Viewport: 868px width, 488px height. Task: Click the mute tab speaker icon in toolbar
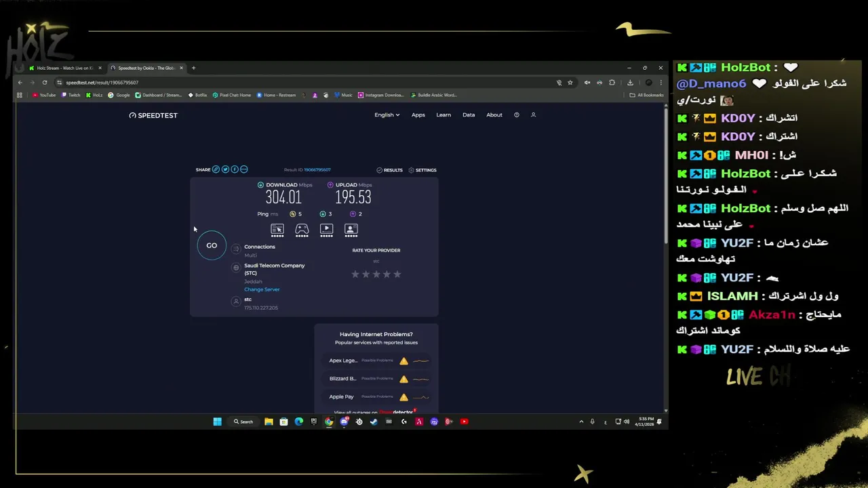point(587,83)
